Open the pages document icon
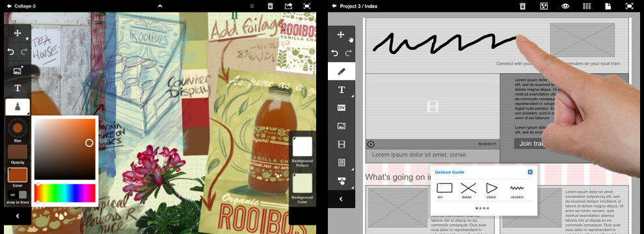Image resolution: width=644 pixels, height=234 pixels. tap(608, 6)
